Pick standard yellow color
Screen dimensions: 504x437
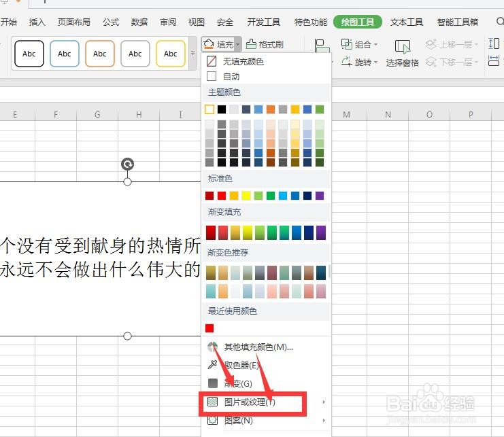[246, 196]
